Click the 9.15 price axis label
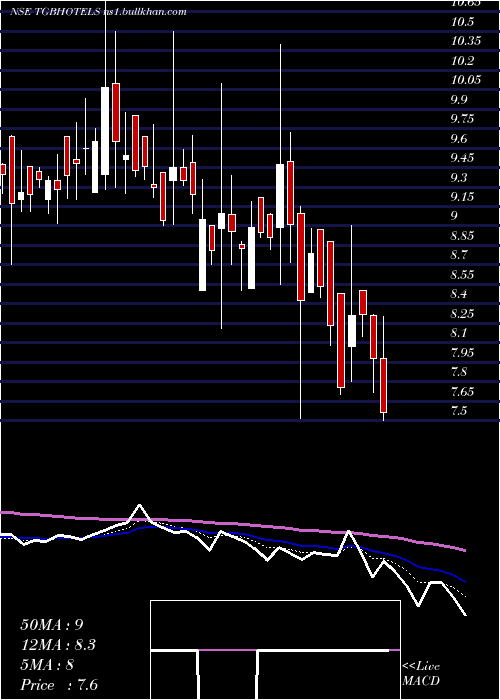This screenshot has height=700, width=500. [462, 197]
